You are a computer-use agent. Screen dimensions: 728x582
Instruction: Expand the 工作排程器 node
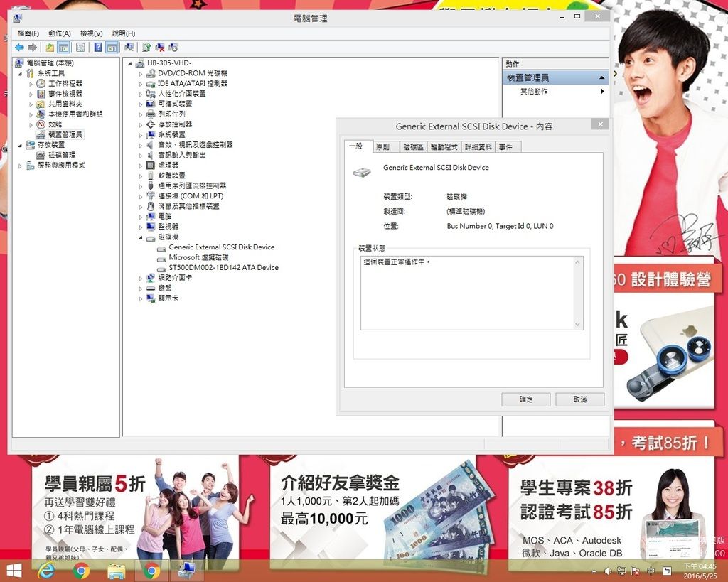(31, 84)
